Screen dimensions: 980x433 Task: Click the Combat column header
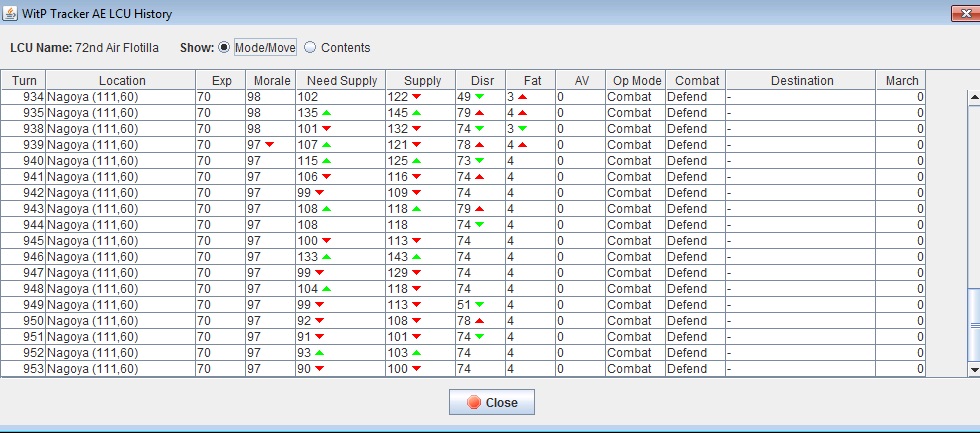tap(696, 81)
